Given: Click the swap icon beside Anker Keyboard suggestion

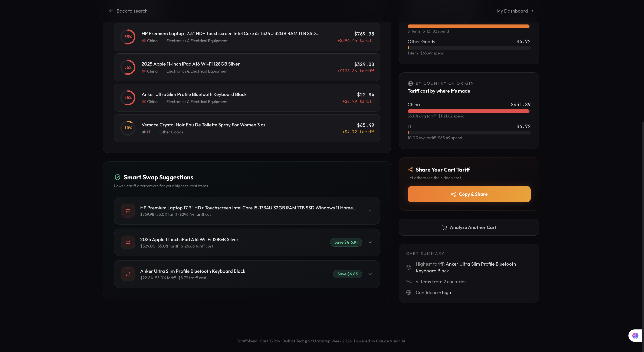Looking at the screenshot, I should 128,274.
